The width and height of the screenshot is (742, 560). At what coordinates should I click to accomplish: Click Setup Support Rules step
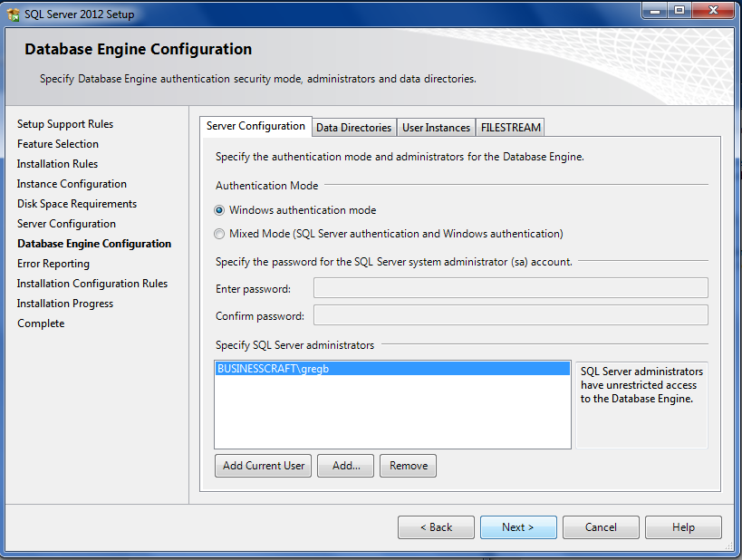coord(65,124)
